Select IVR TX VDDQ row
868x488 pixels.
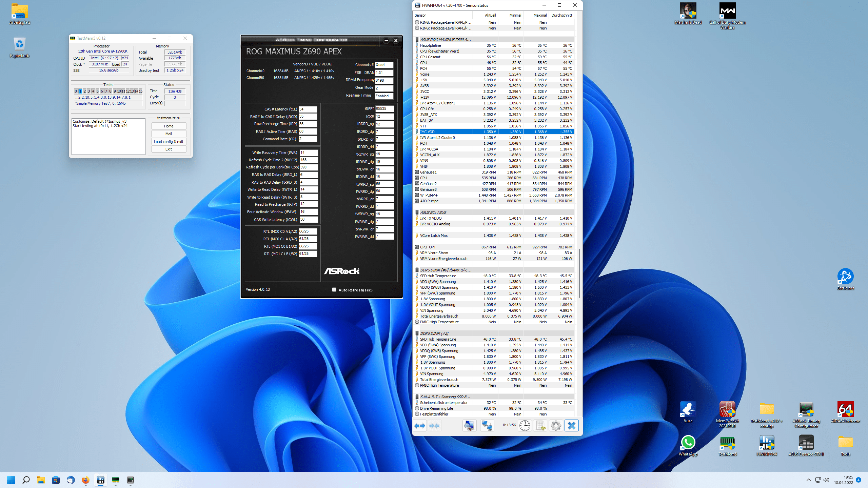click(494, 218)
